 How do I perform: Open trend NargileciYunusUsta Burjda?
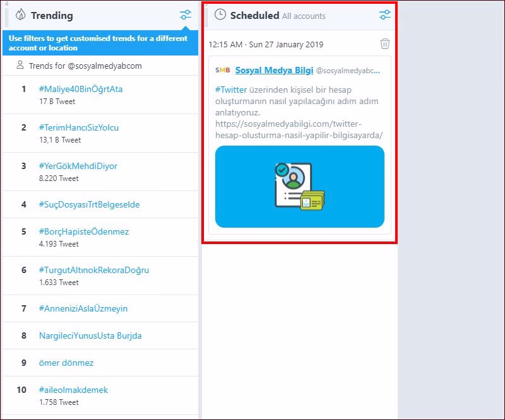pos(90,335)
